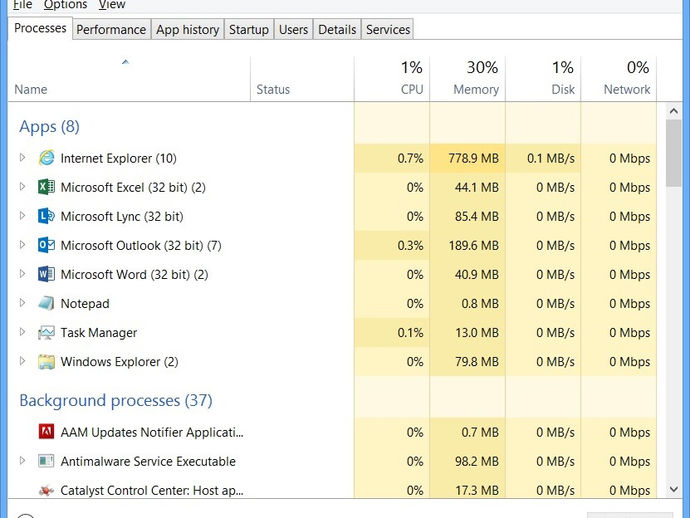
Task: Open the Users tab
Action: click(x=294, y=29)
